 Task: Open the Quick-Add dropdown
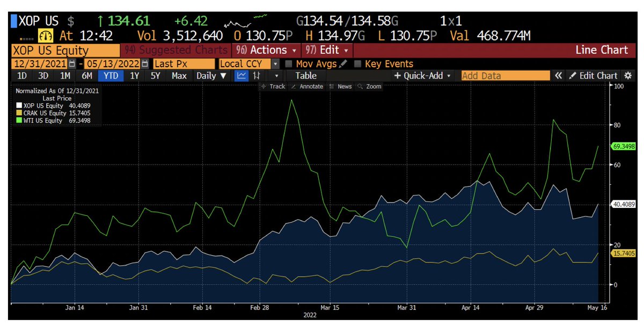423,76
